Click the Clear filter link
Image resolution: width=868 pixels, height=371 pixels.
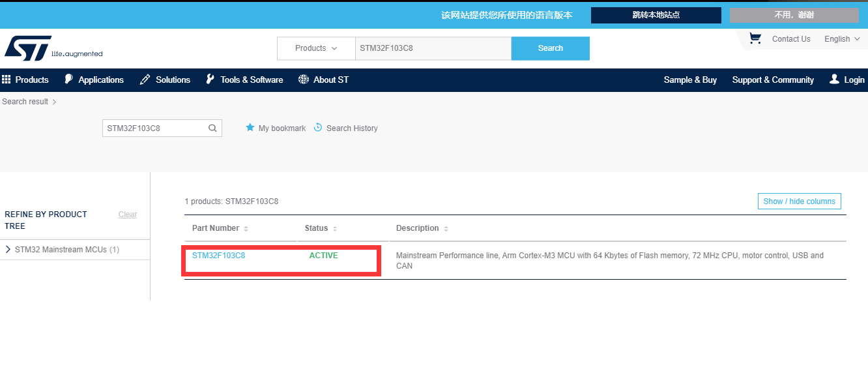coord(128,215)
